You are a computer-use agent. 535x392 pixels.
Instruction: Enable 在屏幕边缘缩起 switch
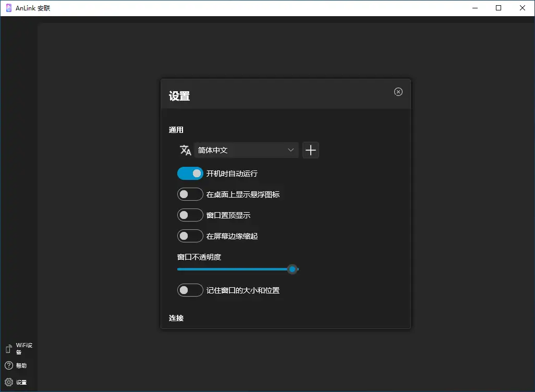pyautogui.click(x=190, y=236)
